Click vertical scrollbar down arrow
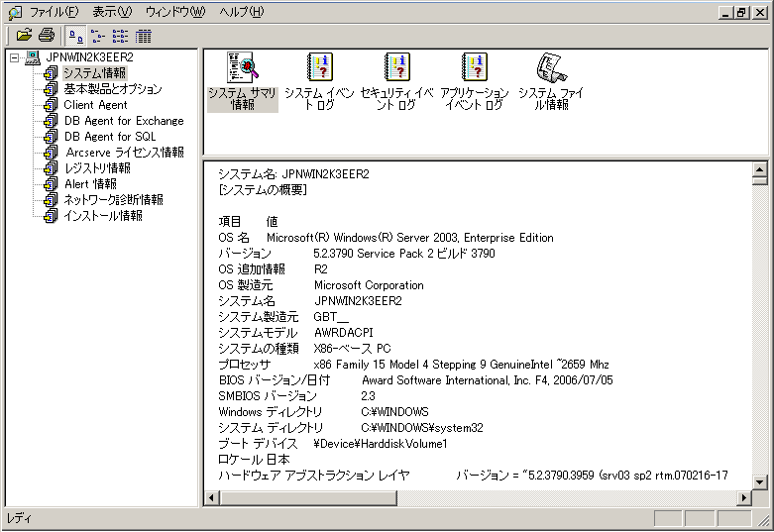The image size is (774, 532). coord(760,482)
